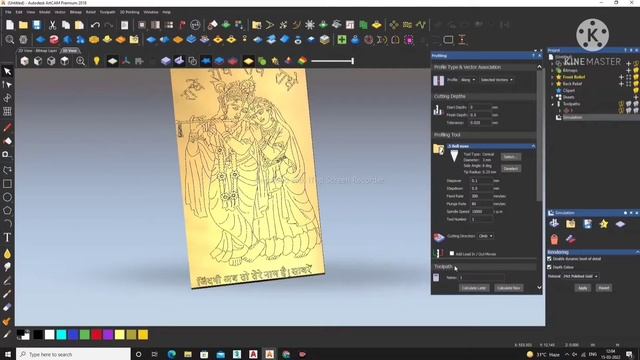Screen dimensions: 640x360
Task: Click the Calculate Now button
Action: tap(509, 288)
